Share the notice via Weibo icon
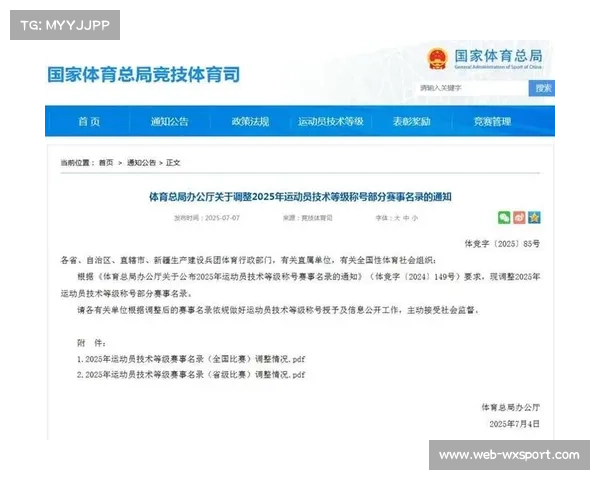600x480 pixels. (519, 217)
